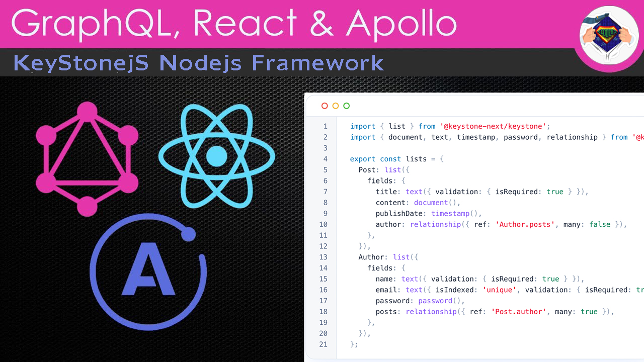Click the 'Author.posts' relationship reference

pyautogui.click(x=525, y=224)
